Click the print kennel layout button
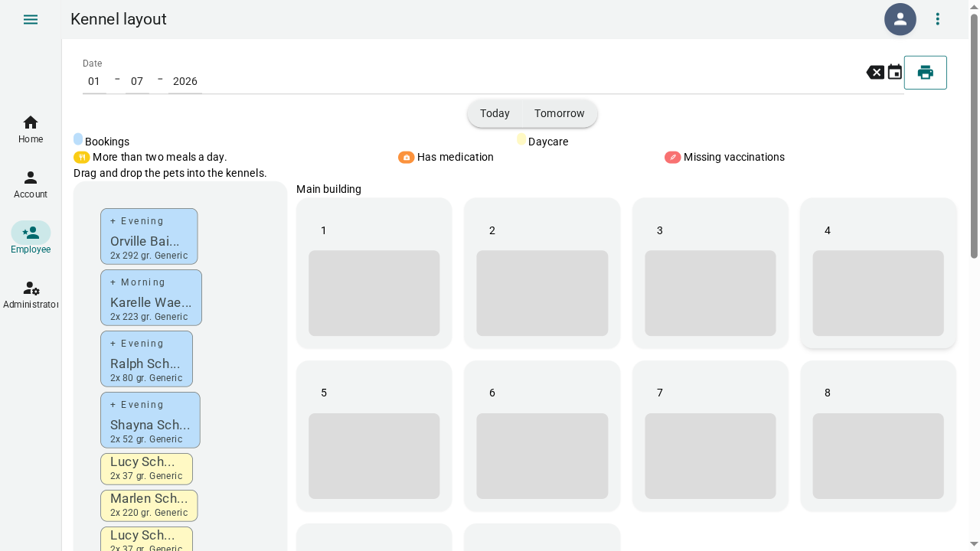Image resolution: width=980 pixels, height=551 pixels. coord(926,73)
